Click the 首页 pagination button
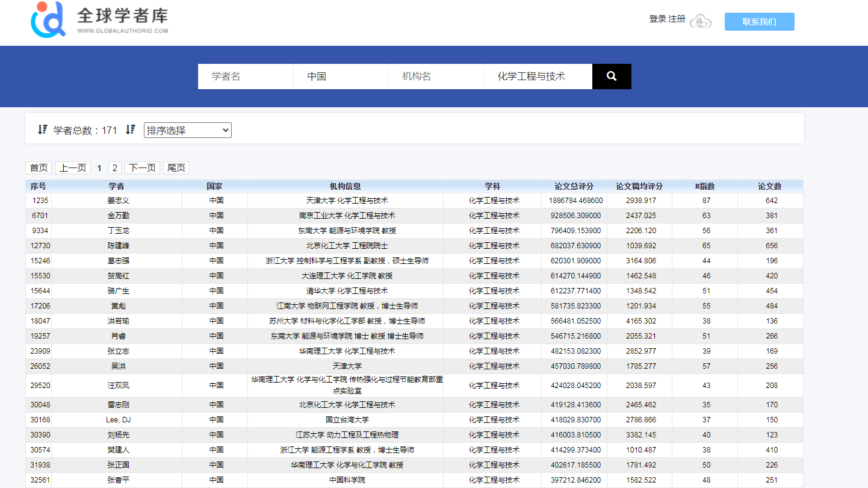868x488 pixels. pos(39,168)
